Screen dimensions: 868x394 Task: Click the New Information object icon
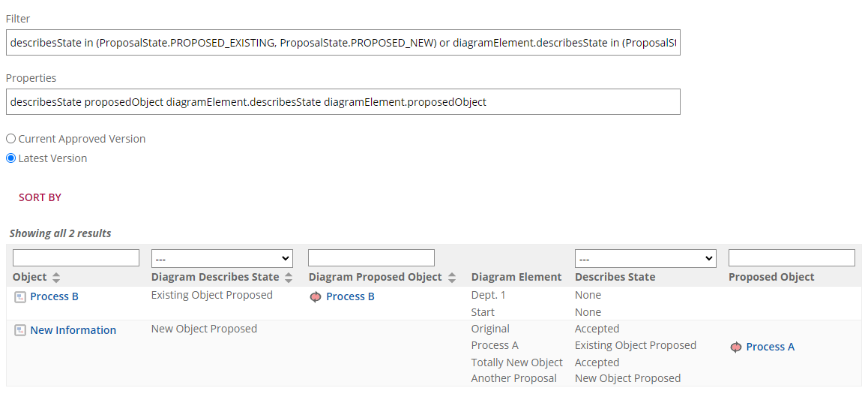[x=20, y=331]
